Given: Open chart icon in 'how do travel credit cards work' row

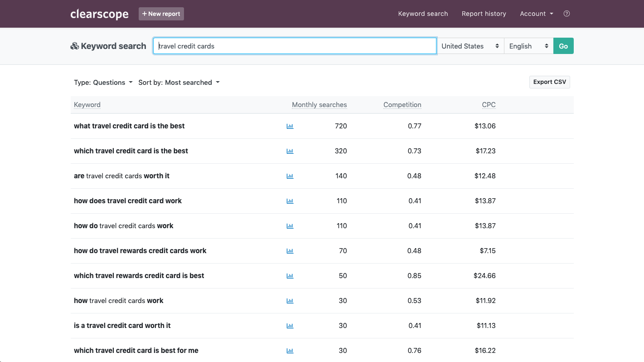Looking at the screenshot, I should (290, 226).
